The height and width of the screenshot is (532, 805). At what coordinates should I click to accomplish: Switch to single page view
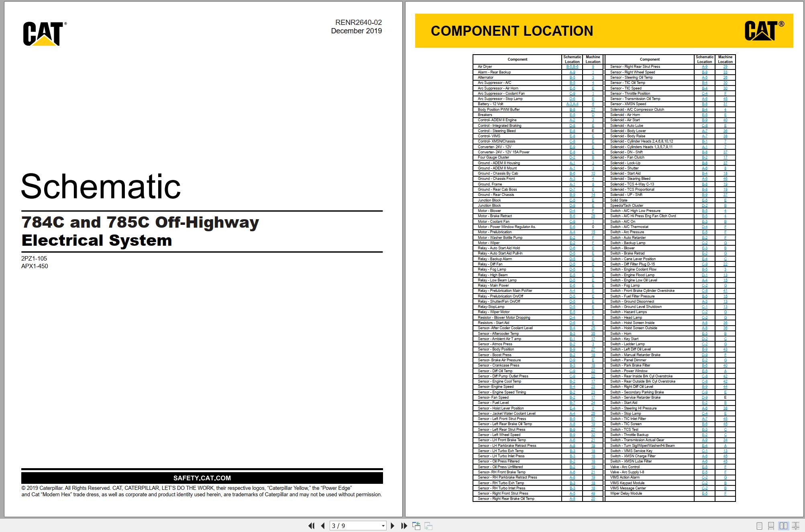[759, 526]
